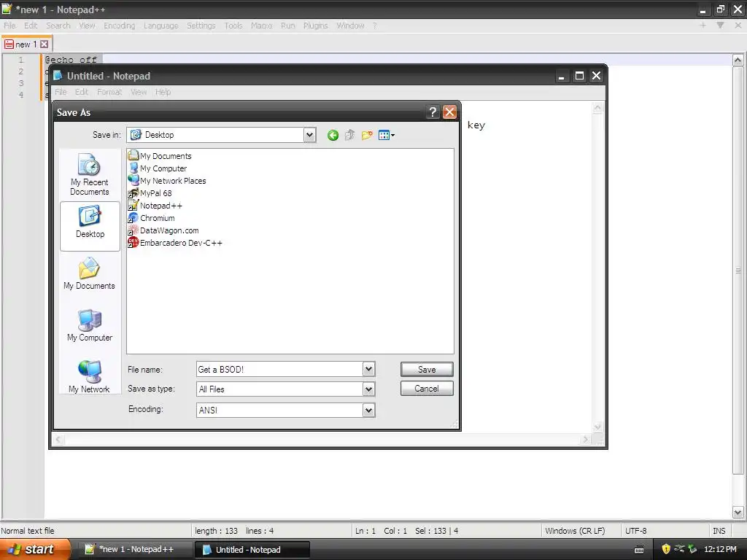Select My Computer in the file list
Image resolution: width=747 pixels, height=560 pixels.
(158, 168)
